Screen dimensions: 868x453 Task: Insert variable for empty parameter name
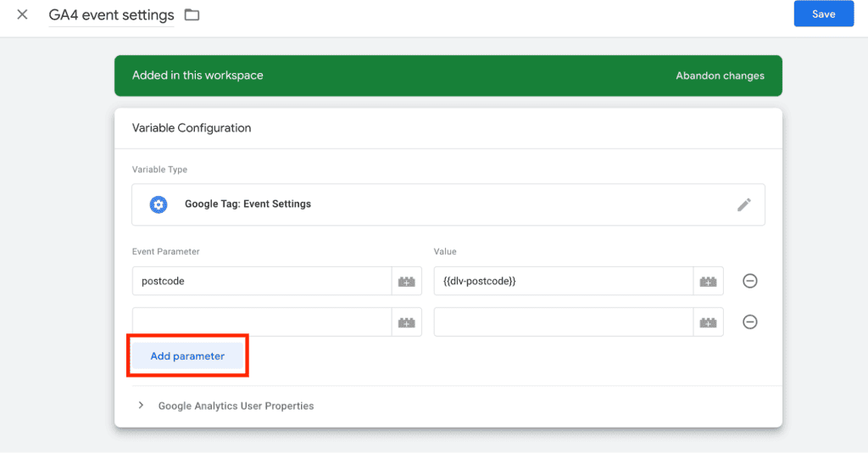406,322
